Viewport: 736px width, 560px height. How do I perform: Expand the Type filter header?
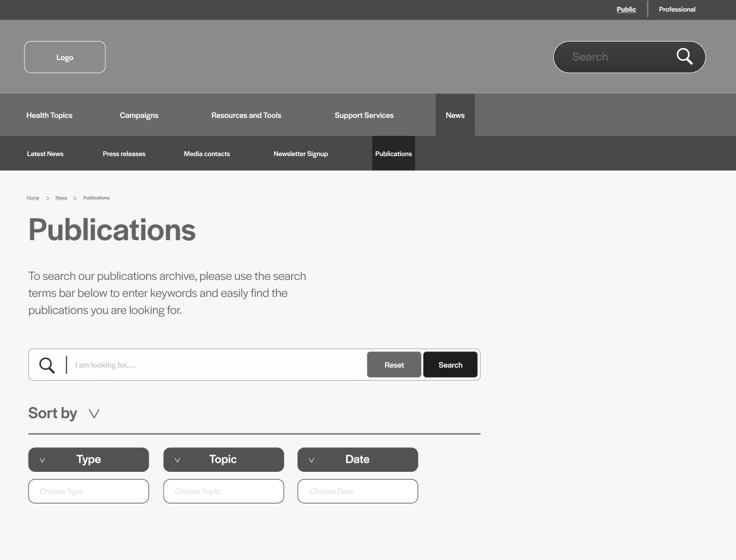89,459
